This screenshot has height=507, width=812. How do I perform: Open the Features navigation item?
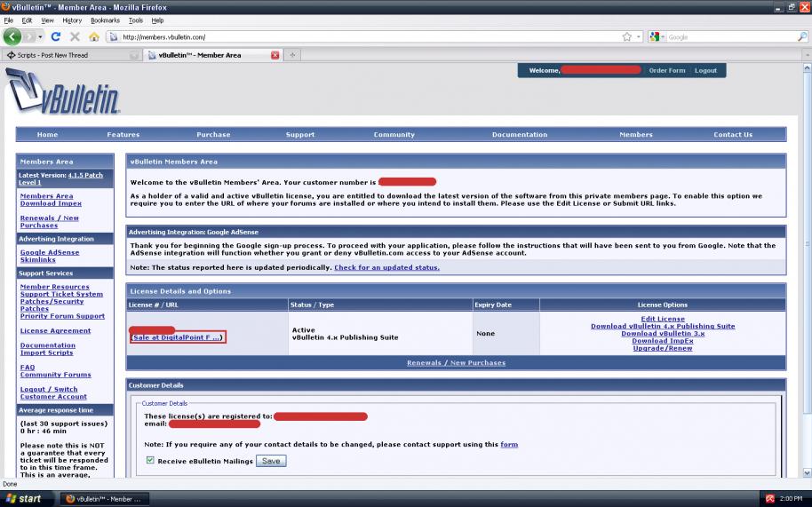[123, 134]
